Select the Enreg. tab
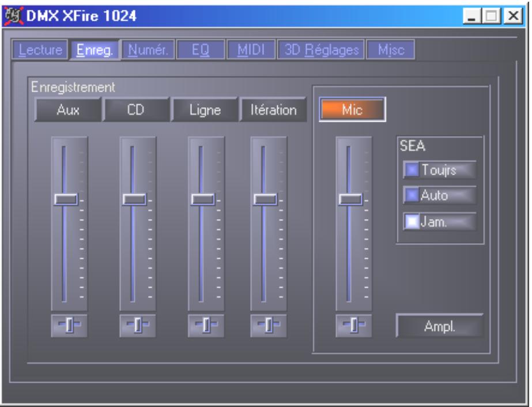Screen dimensions: 532x407 point(95,50)
